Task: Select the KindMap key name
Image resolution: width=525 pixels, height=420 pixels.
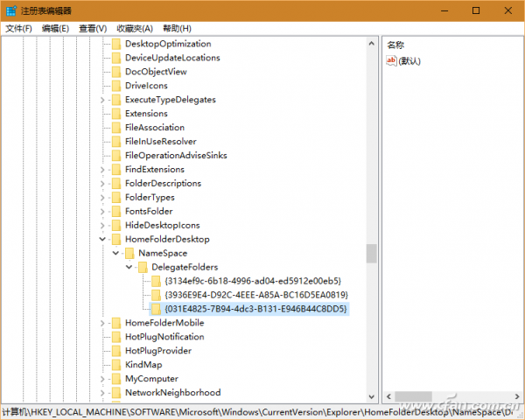Action: 143,365
